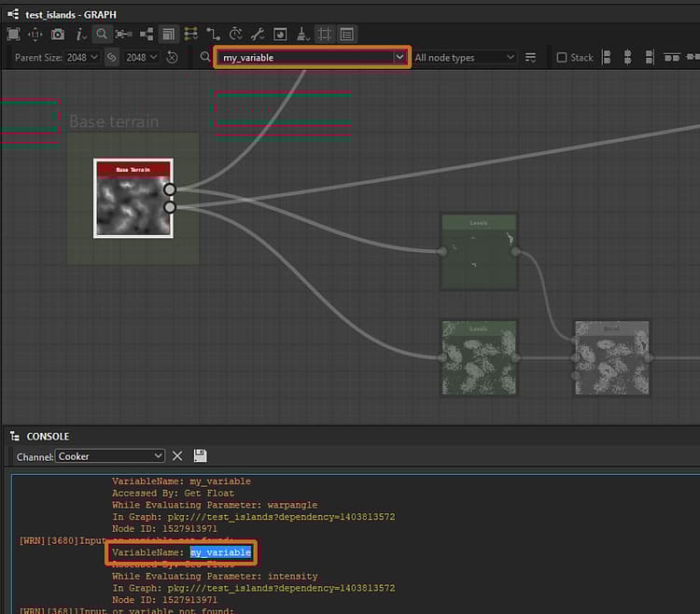
Task: Toggle the grid display icon in toolbar
Action: coord(325,35)
